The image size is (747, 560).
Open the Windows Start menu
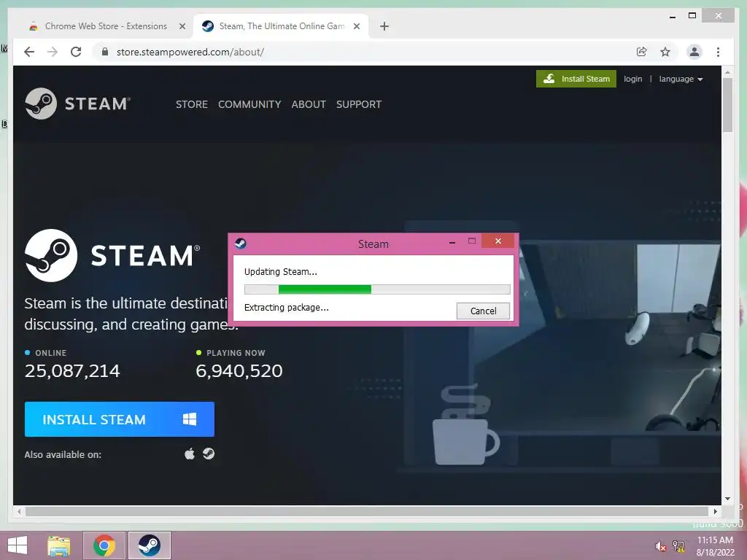pos(18,545)
